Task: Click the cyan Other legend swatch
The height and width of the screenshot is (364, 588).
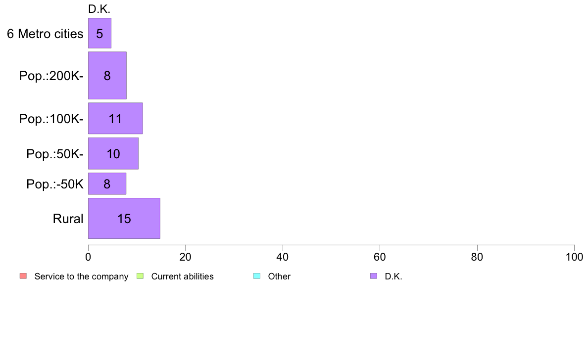Action: point(256,276)
